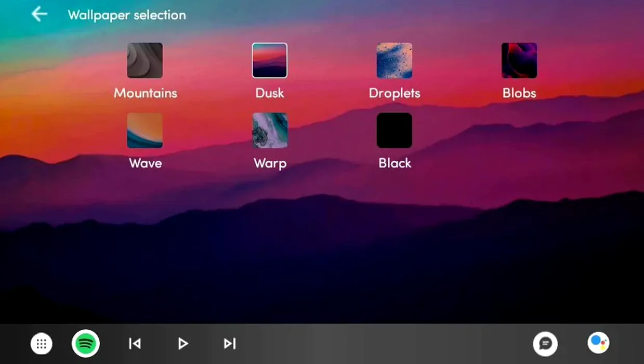
Task: Pick the Droplets wallpaper thumbnail
Action: (x=395, y=60)
